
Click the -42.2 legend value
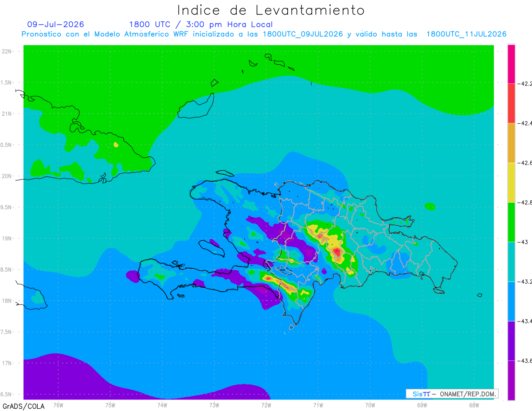pyautogui.click(x=524, y=83)
